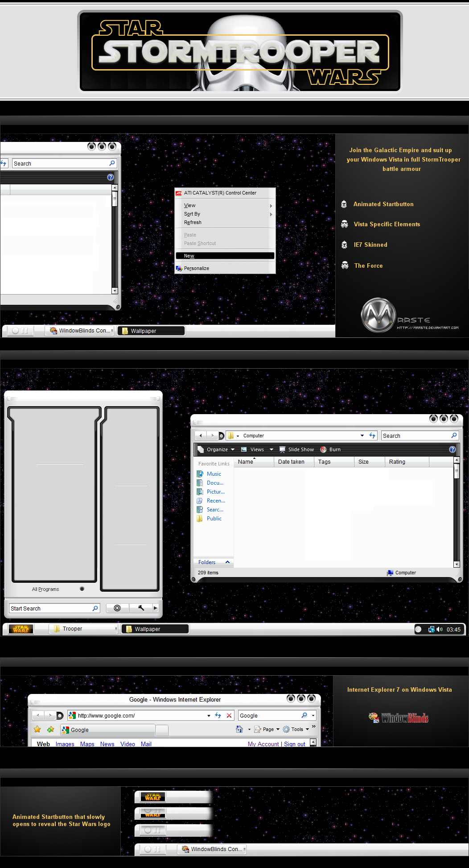Click the IE search magnifier icon
Image resolution: width=469 pixels, height=868 pixels.
point(304,715)
